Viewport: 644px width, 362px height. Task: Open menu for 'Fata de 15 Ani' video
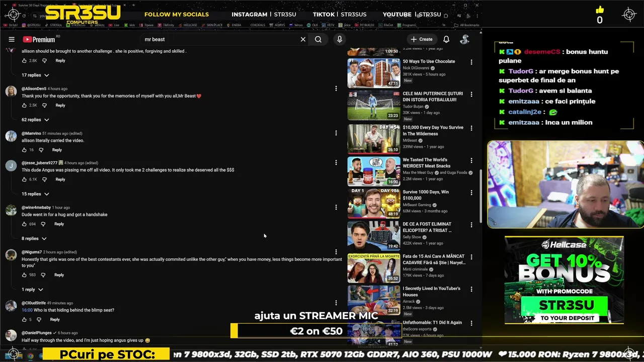click(471, 257)
